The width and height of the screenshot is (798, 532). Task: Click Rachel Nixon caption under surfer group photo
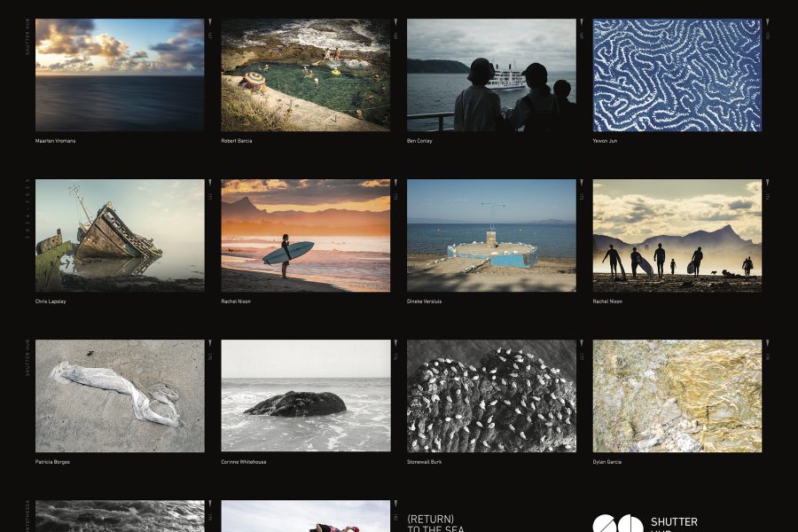(x=607, y=301)
